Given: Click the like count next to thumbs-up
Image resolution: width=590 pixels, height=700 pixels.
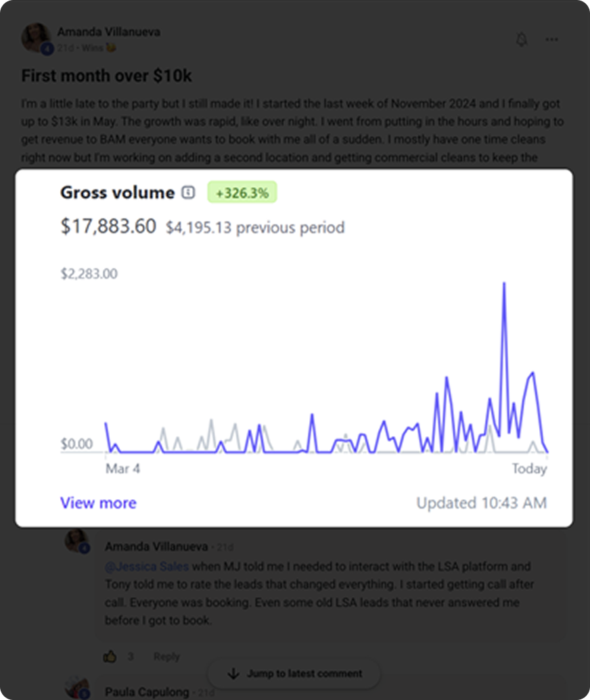Looking at the screenshot, I should click(131, 656).
